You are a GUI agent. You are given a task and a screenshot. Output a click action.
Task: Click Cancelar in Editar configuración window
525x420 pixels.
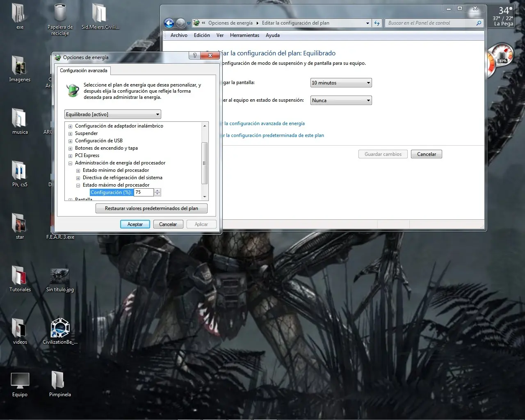(x=427, y=154)
